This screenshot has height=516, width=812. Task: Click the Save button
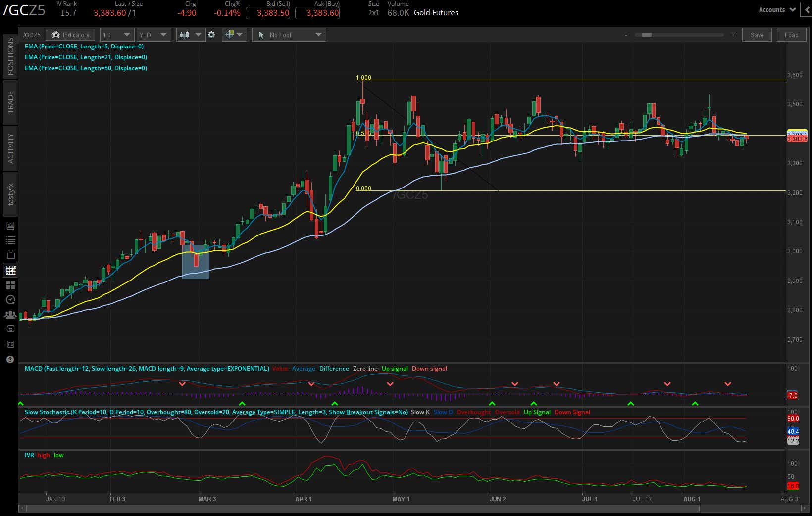click(x=757, y=35)
